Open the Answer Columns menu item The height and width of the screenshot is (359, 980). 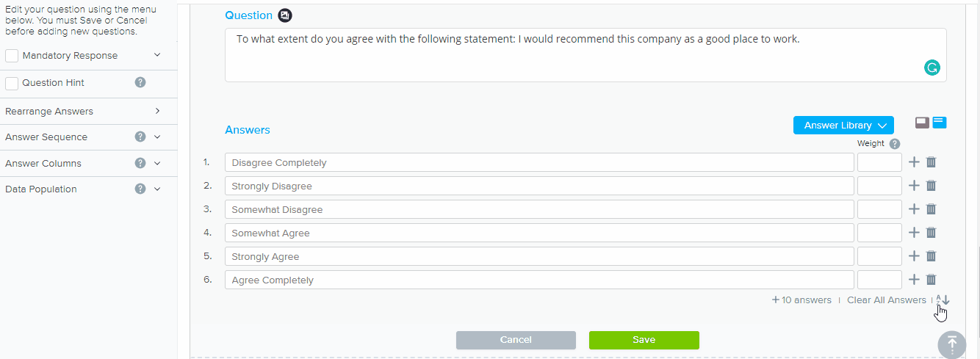[x=157, y=164]
